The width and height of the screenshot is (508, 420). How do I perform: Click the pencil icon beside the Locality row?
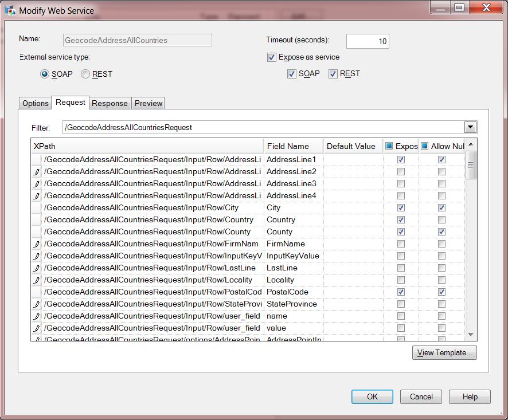(x=37, y=280)
